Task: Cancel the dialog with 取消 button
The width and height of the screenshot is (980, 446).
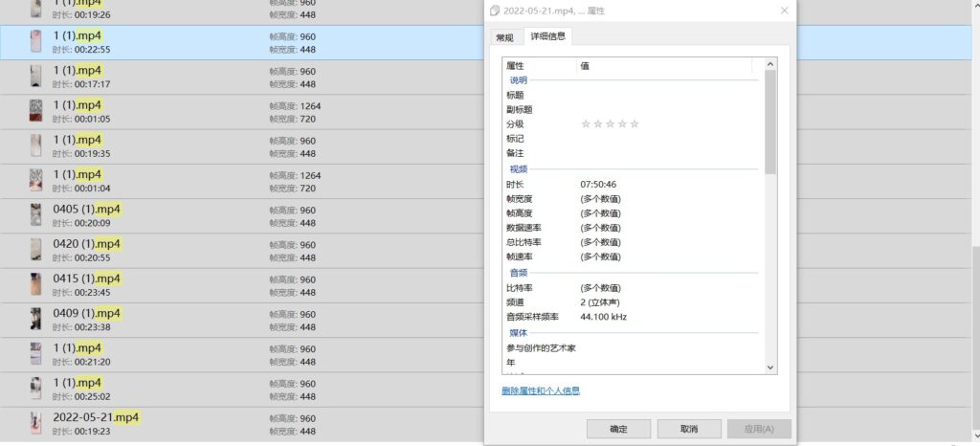Action: tap(689, 429)
